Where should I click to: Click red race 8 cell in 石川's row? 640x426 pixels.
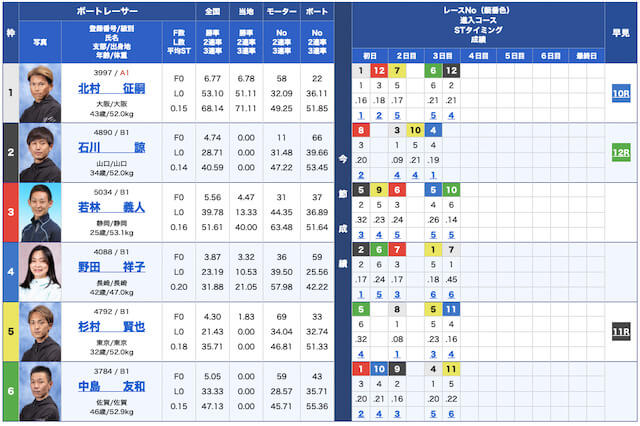(360, 130)
